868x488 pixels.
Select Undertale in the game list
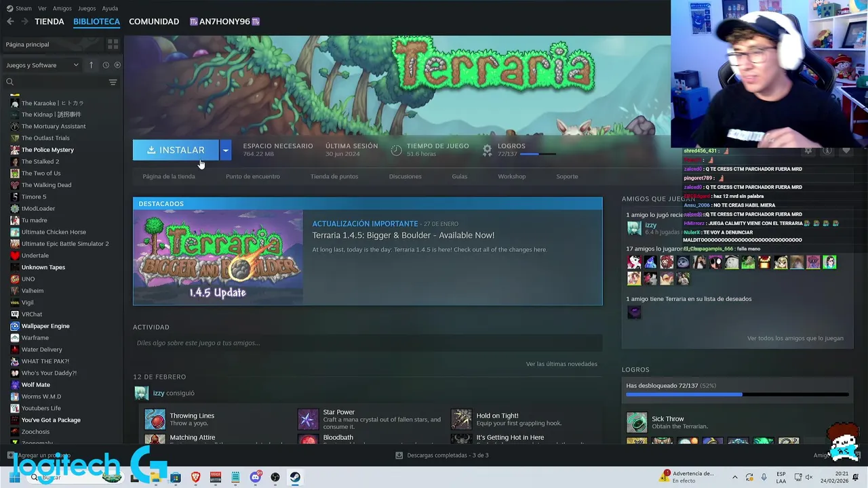coord(35,256)
